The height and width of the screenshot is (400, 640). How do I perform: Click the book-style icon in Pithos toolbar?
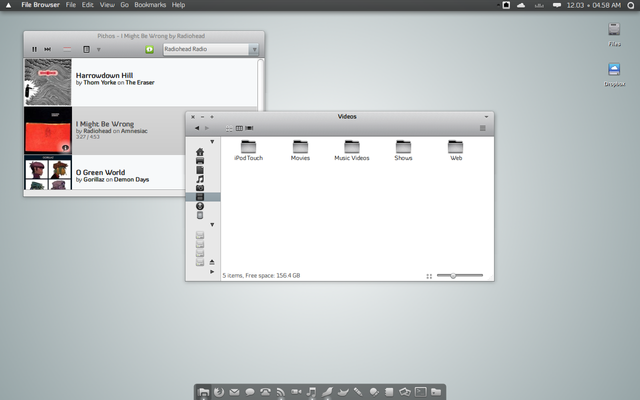coord(86,49)
